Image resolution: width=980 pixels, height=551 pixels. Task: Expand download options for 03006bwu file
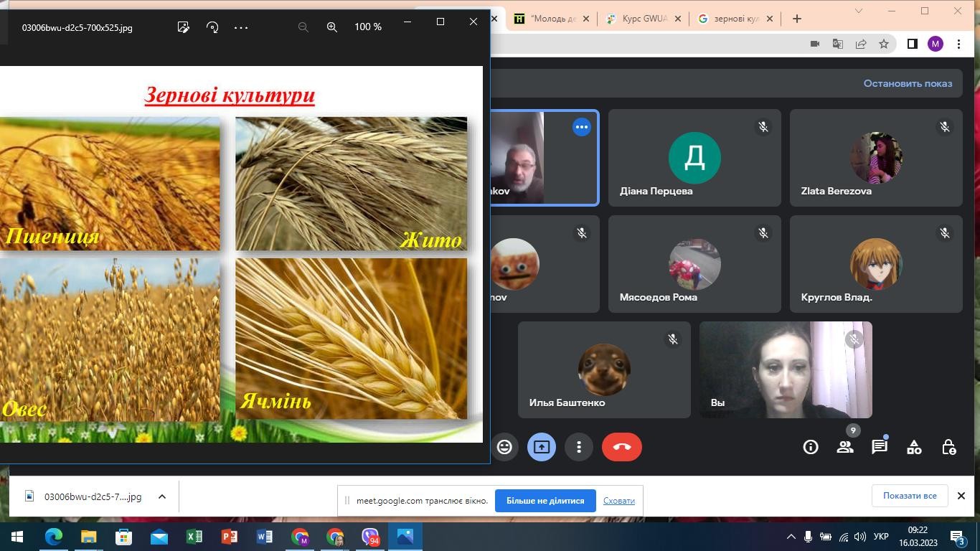[162, 496]
